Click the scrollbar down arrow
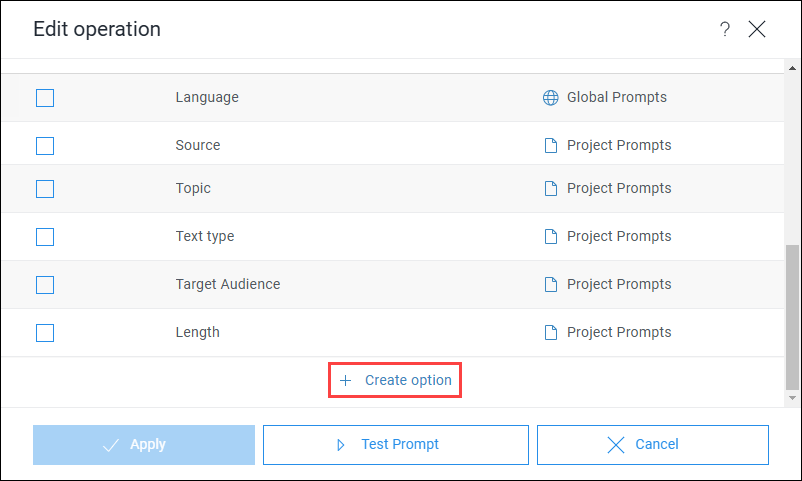The height and width of the screenshot is (481, 802). pos(792,398)
